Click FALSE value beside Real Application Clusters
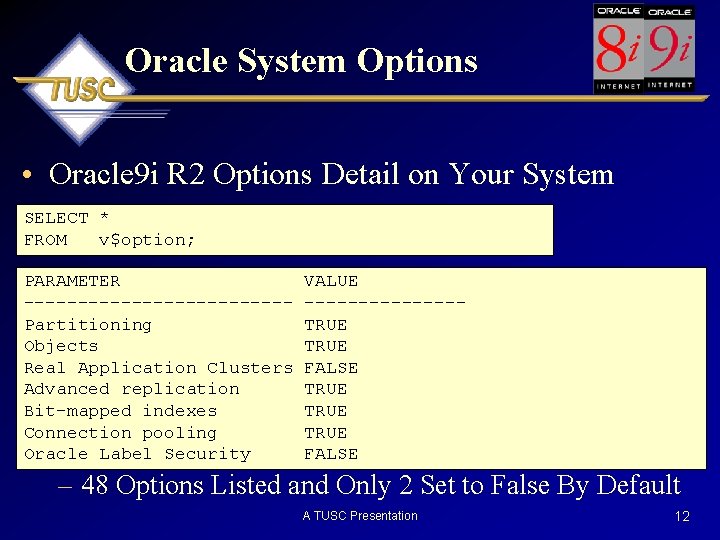This screenshot has width=720, height=540. [331, 368]
